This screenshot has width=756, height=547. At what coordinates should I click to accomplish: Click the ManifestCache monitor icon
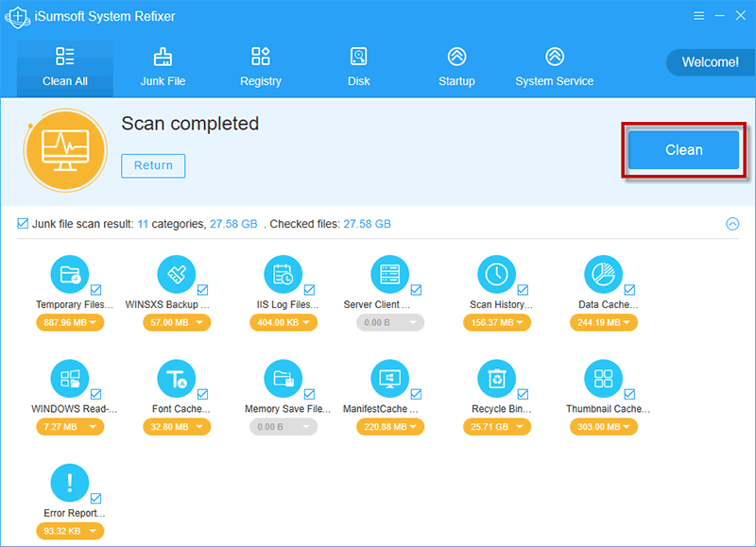(389, 378)
